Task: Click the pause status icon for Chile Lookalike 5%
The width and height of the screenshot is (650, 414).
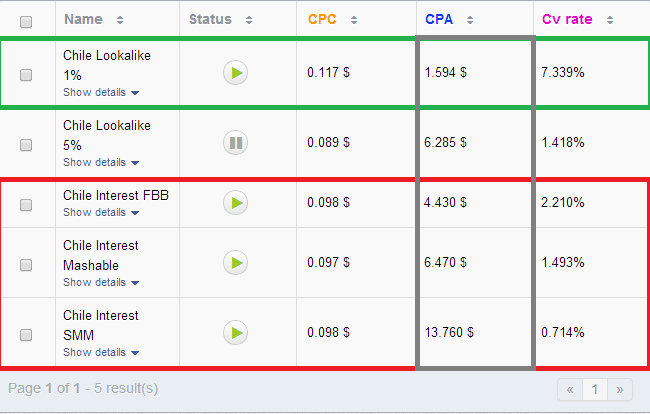Action: click(235, 142)
